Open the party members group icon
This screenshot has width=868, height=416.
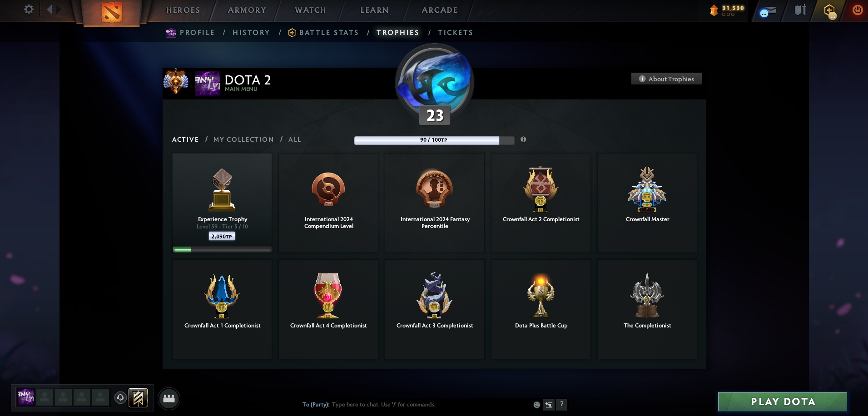[169, 398]
